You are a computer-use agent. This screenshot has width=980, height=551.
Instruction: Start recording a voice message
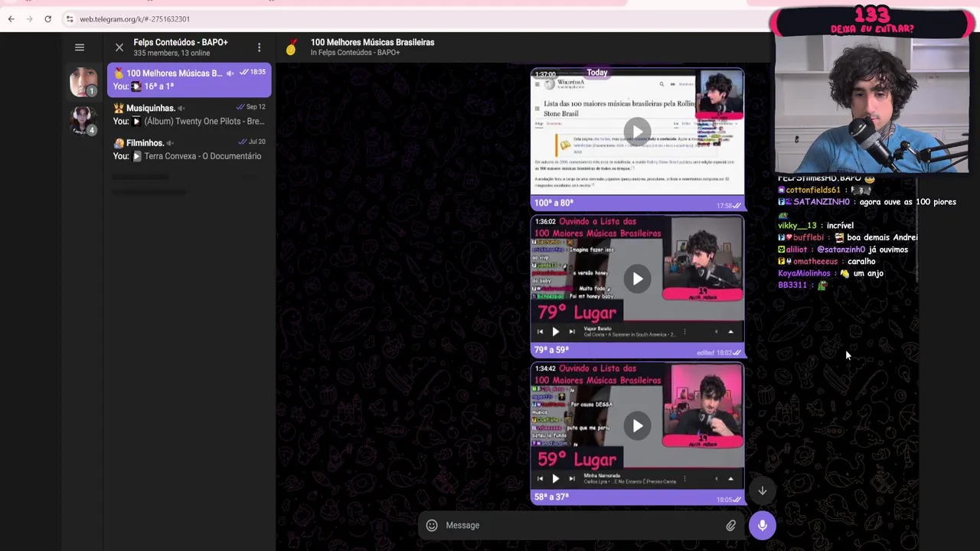[763, 525]
